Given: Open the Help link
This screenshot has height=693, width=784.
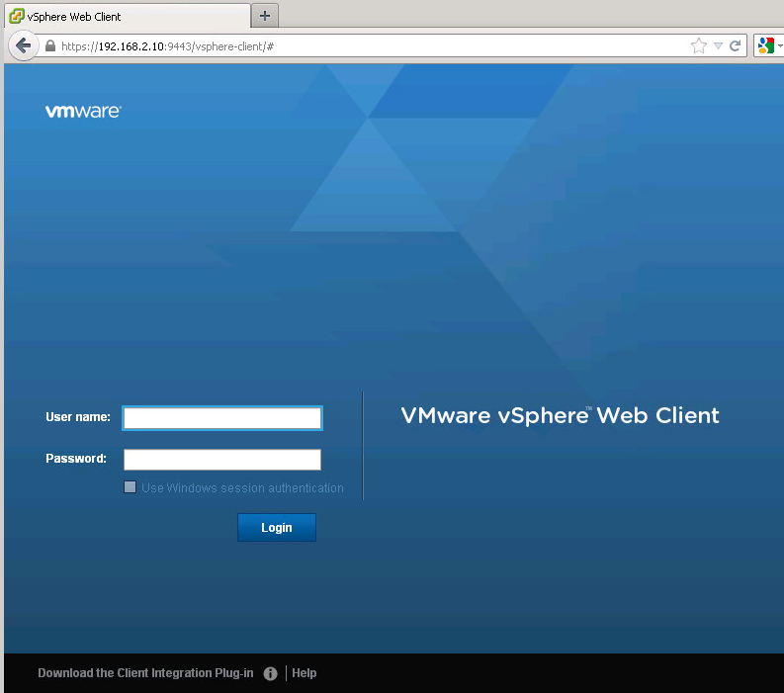Looking at the screenshot, I should coord(304,673).
